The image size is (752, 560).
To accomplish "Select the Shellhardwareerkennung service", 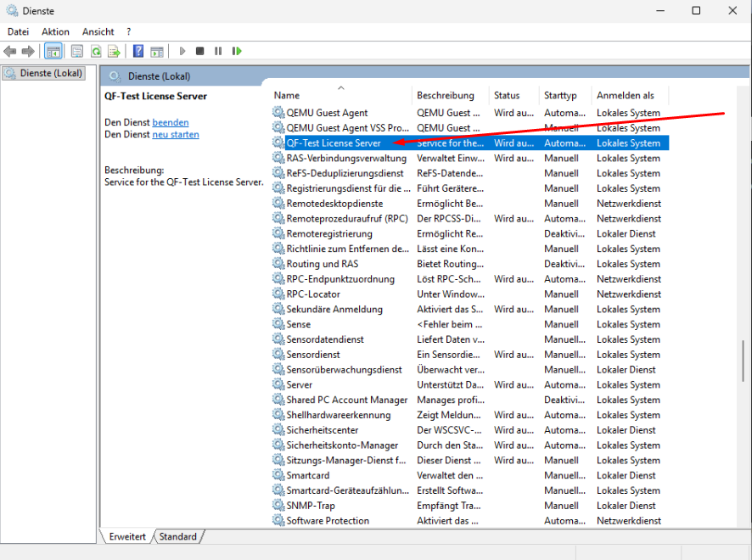I will [339, 415].
